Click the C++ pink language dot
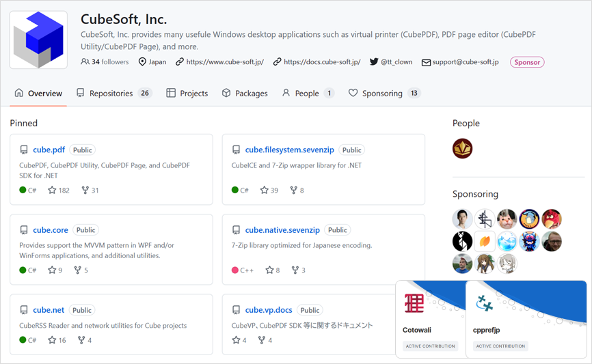 pos(235,270)
